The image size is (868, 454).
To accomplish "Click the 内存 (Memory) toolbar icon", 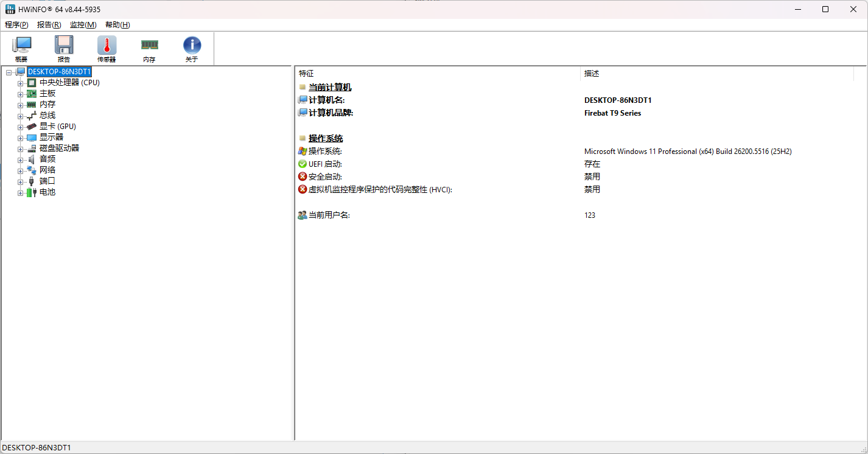I will 149,49.
